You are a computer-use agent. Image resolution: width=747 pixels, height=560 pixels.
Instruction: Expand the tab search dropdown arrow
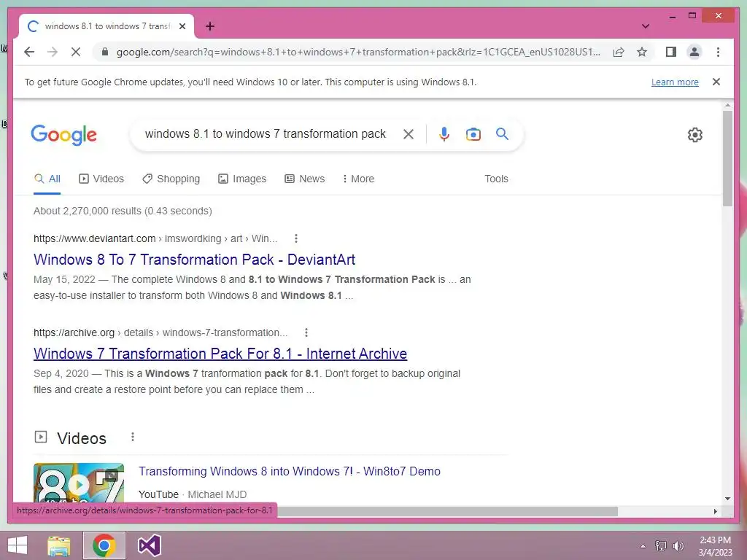pos(646,26)
